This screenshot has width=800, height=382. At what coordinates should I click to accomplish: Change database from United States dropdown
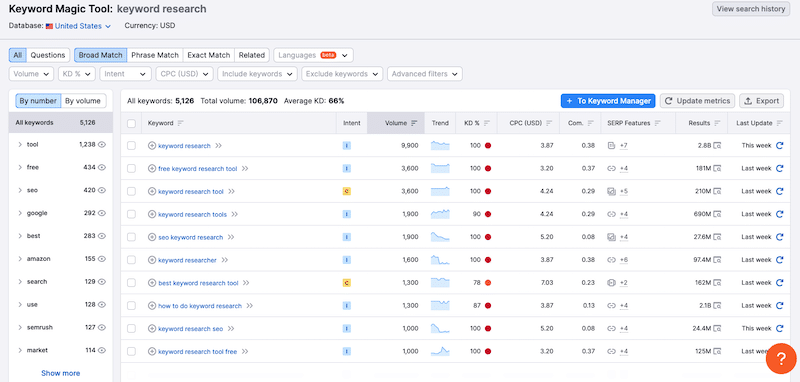[x=79, y=26]
